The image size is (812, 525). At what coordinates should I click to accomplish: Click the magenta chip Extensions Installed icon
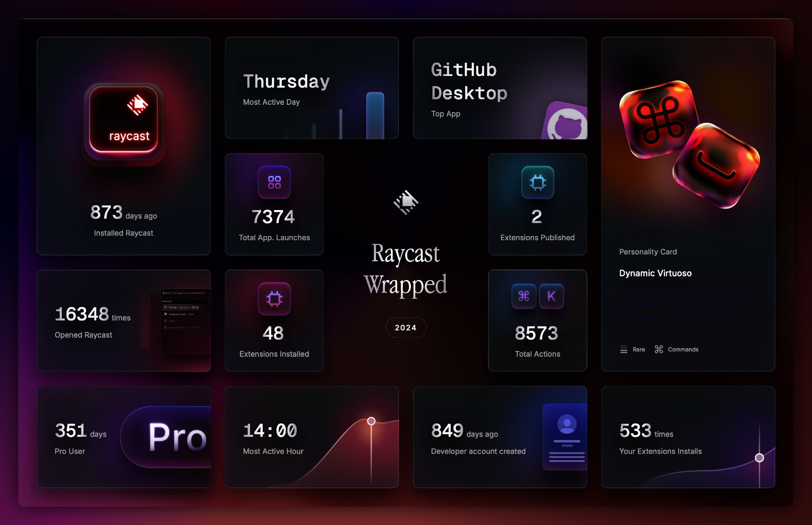point(274,299)
